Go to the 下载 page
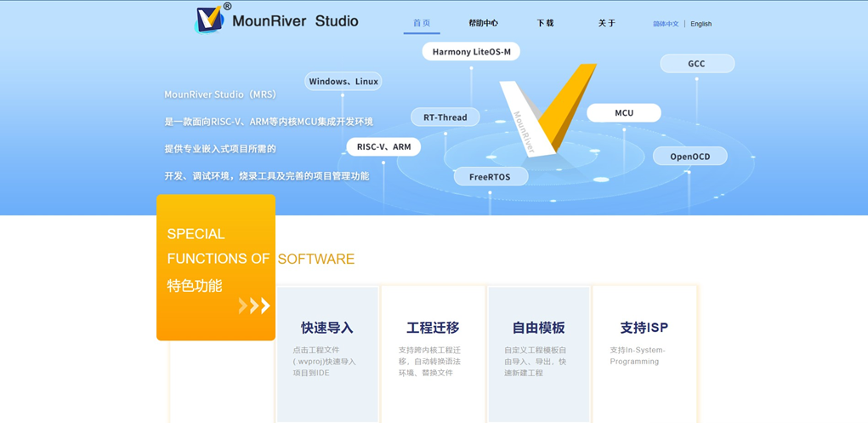 pyautogui.click(x=545, y=23)
